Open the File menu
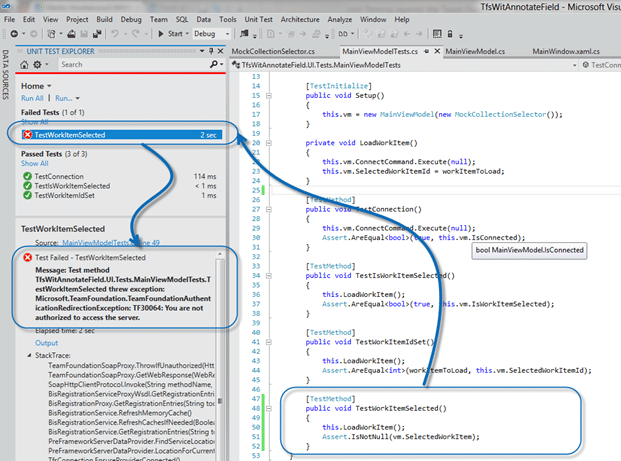 pyautogui.click(x=10, y=19)
